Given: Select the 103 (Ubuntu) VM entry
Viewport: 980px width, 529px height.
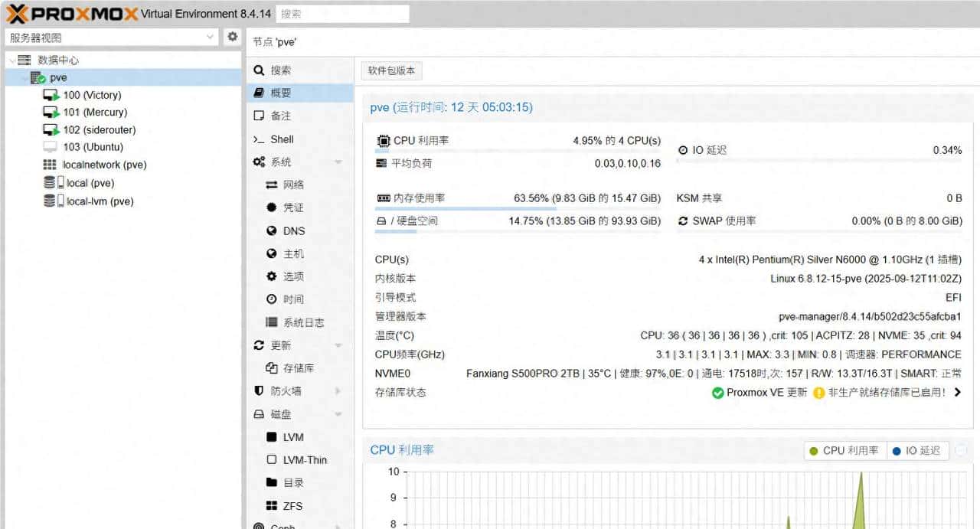Looking at the screenshot, I should pos(92,147).
